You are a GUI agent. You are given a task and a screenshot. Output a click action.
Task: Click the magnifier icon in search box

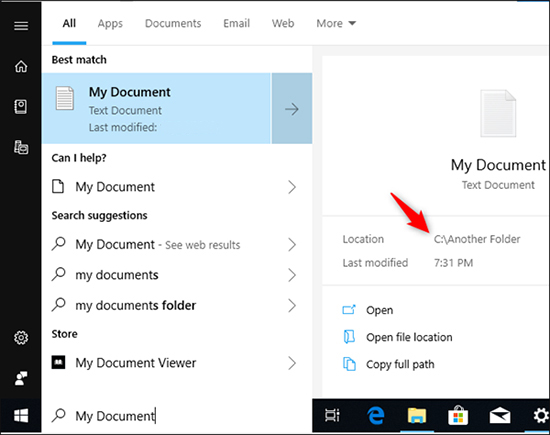(59, 415)
